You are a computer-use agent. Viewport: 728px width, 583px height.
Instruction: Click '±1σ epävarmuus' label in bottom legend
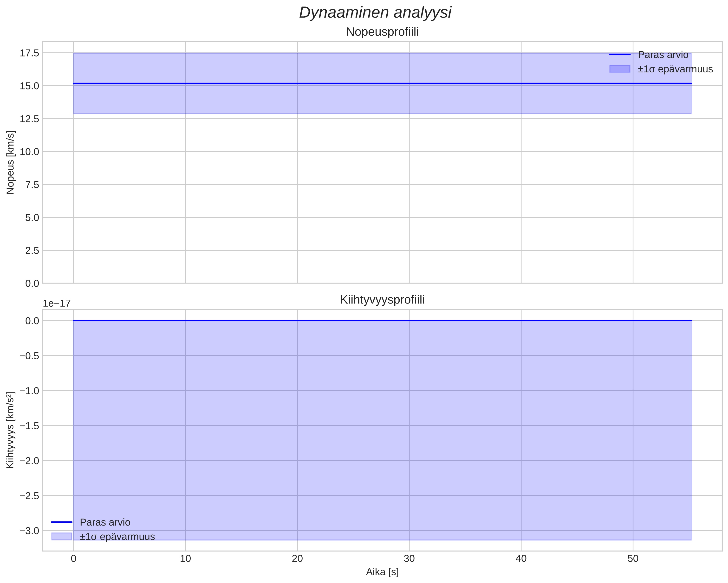(x=117, y=536)
